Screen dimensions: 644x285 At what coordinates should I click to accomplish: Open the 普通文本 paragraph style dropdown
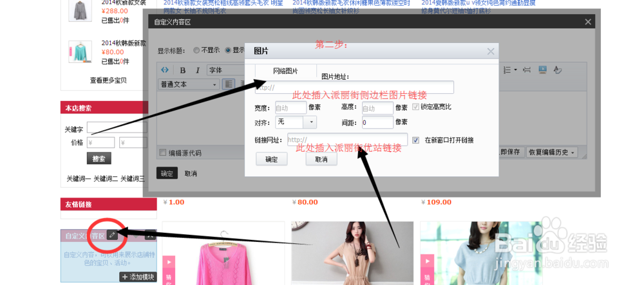pos(189,84)
